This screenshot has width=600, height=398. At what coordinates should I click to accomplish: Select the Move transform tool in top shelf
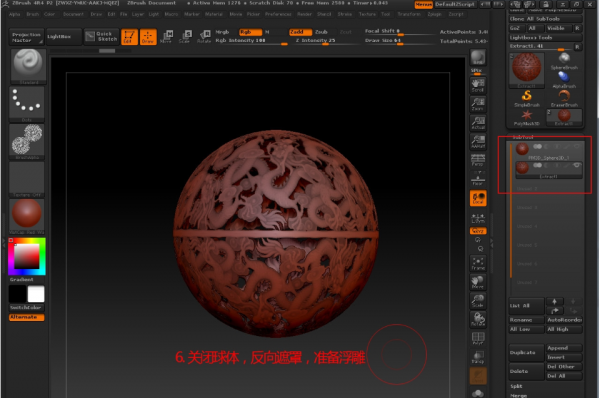(167, 37)
